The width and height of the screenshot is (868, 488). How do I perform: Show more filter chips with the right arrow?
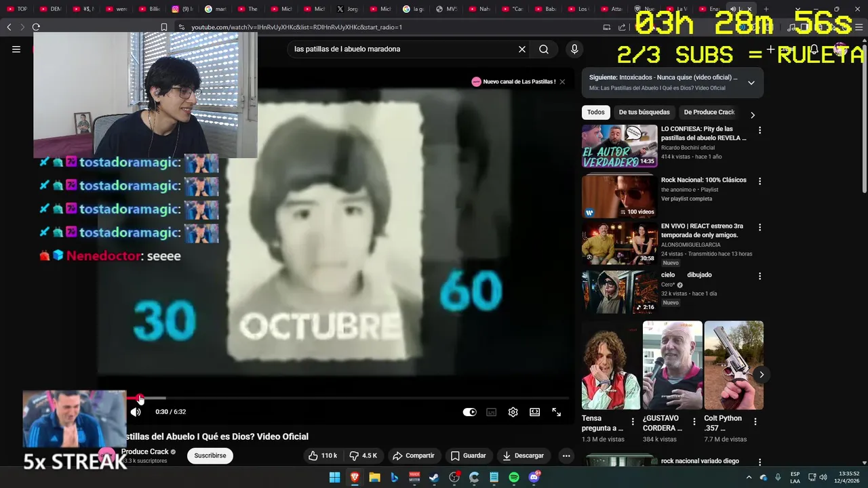(752, 115)
